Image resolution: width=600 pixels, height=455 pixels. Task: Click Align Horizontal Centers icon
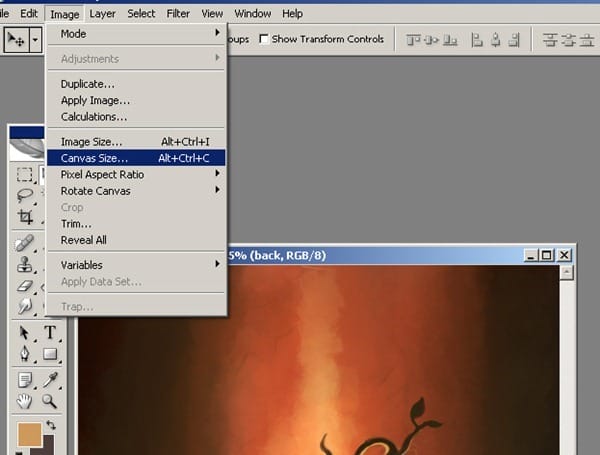[496, 39]
